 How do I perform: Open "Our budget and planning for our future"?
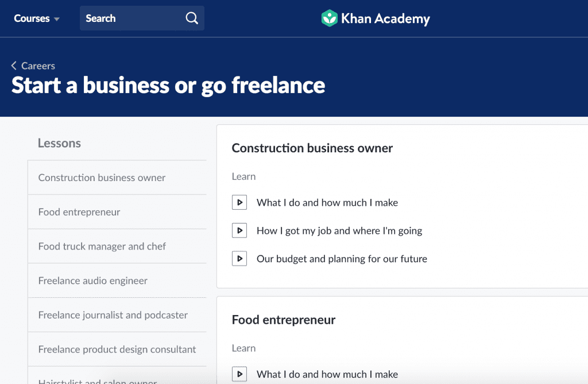(342, 259)
